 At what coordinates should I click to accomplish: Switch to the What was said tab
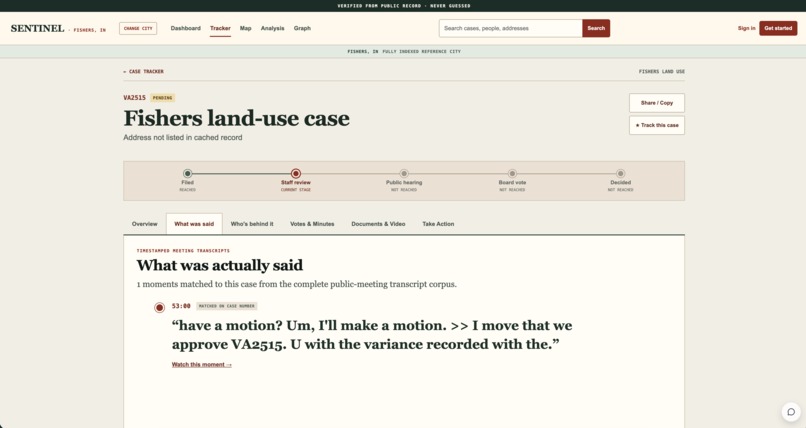(x=194, y=224)
